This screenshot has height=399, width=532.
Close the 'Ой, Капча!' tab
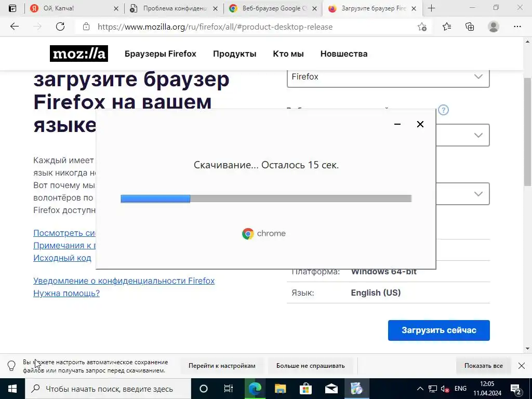coord(116,8)
